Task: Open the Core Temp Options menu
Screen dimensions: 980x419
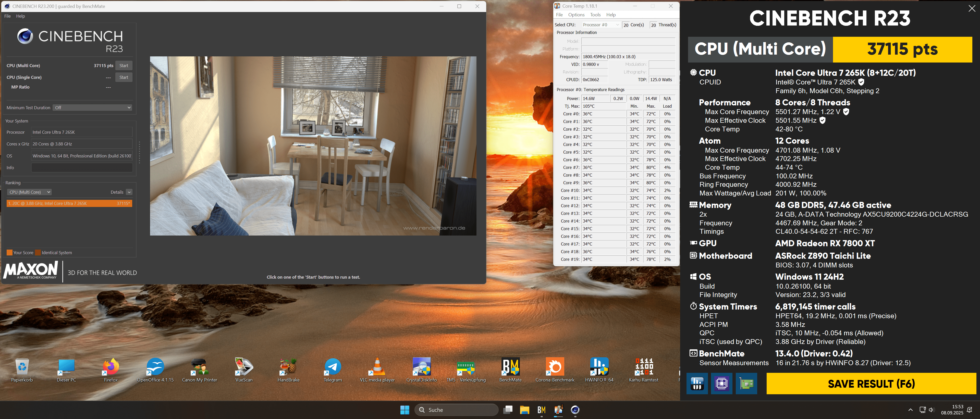Action: (576, 15)
